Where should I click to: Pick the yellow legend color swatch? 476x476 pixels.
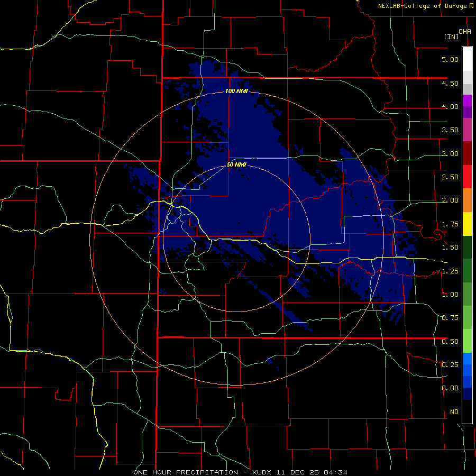(467, 224)
